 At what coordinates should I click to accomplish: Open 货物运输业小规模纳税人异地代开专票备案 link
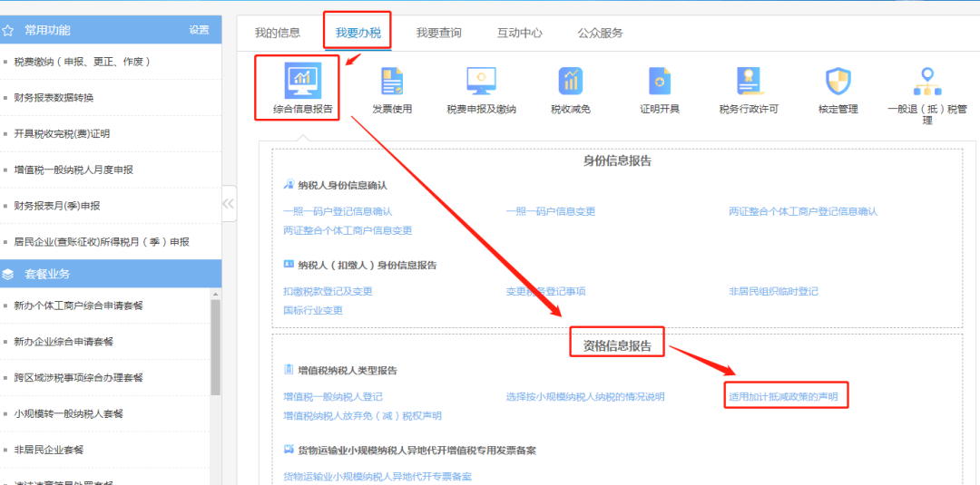pyautogui.click(x=377, y=477)
